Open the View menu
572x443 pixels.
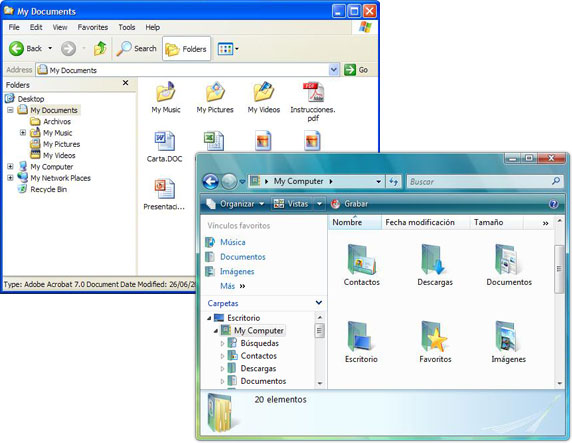(x=60, y=27)
